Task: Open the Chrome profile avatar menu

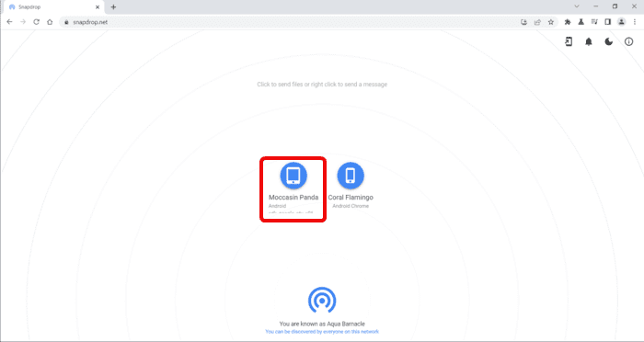Action: point(621,22)
